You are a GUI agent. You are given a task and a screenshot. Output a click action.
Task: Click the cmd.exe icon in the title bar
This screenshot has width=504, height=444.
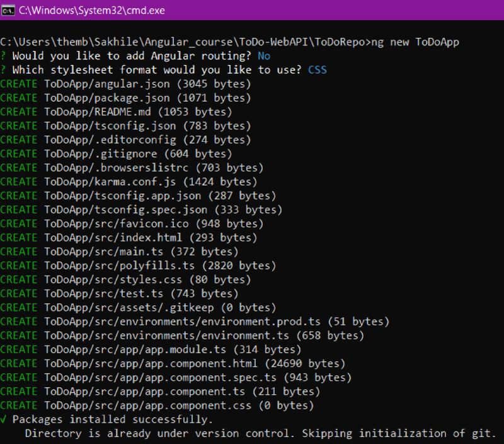click(x=9, y=10)
